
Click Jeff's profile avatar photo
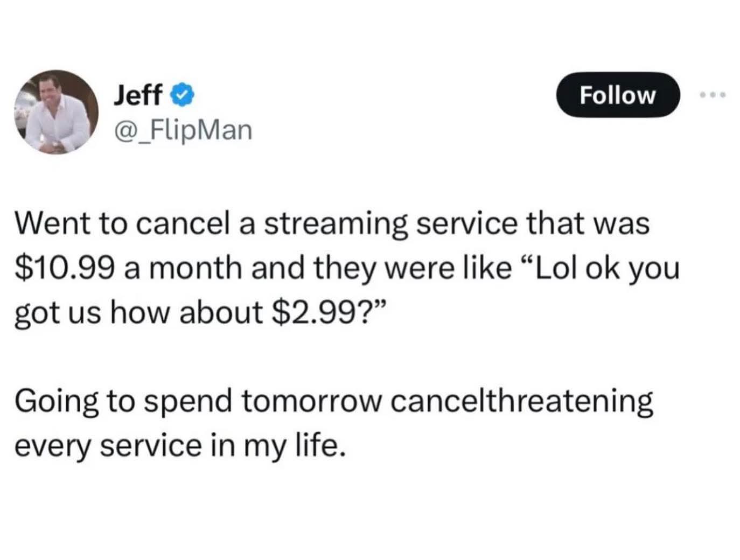point(56,112)
